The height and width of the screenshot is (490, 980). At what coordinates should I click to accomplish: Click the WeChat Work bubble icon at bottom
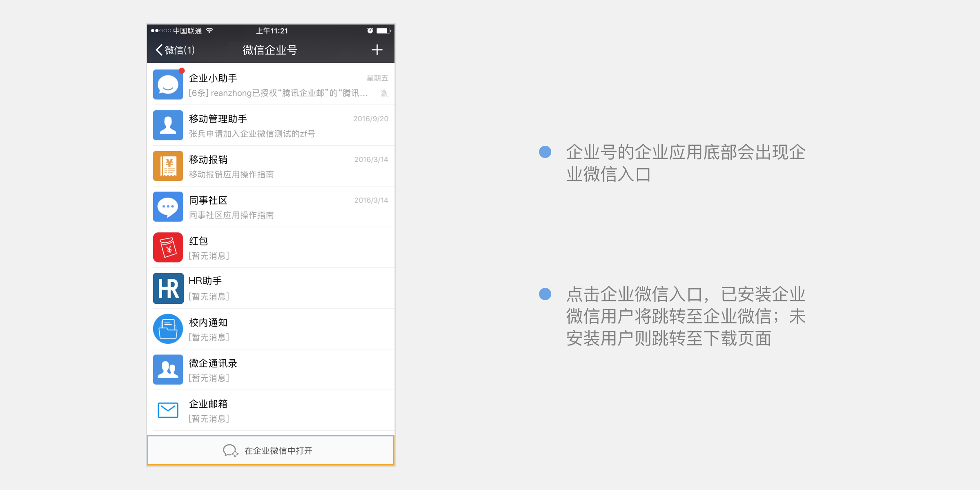pos(230,450)
